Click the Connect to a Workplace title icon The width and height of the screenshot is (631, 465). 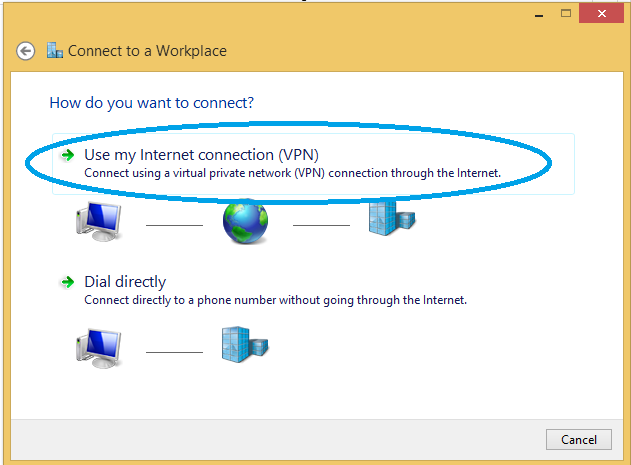pyautogui.click(x=55, y=50)
